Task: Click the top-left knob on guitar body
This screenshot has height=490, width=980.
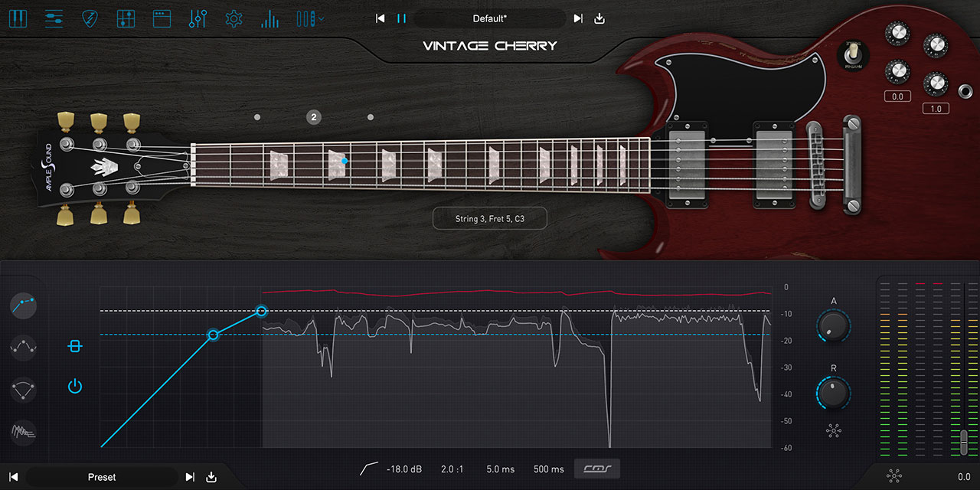Action: (897, 32)
